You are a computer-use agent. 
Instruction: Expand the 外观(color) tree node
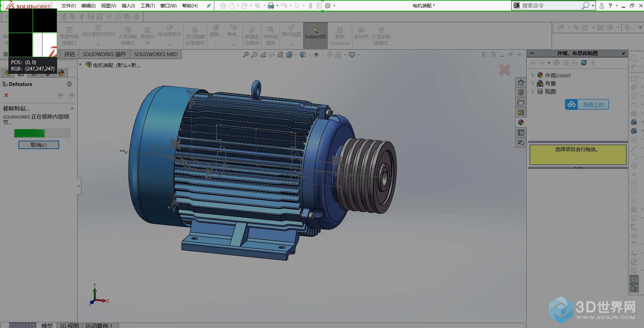[x=532, y=75]
